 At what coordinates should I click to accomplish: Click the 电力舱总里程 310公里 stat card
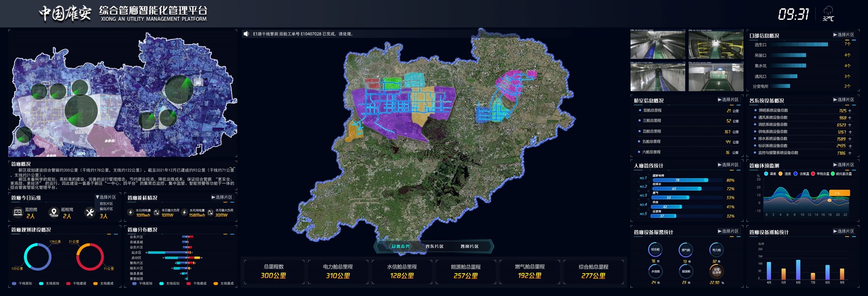click(x=338, y=271)
